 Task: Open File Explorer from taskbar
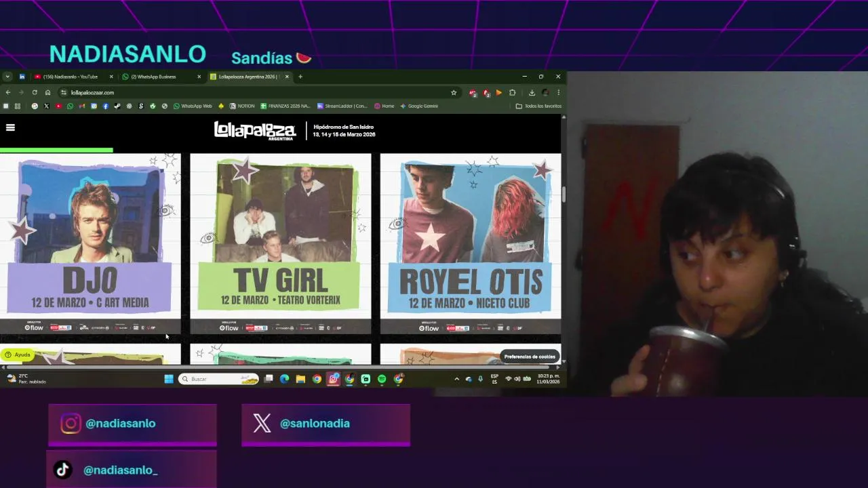300,379
